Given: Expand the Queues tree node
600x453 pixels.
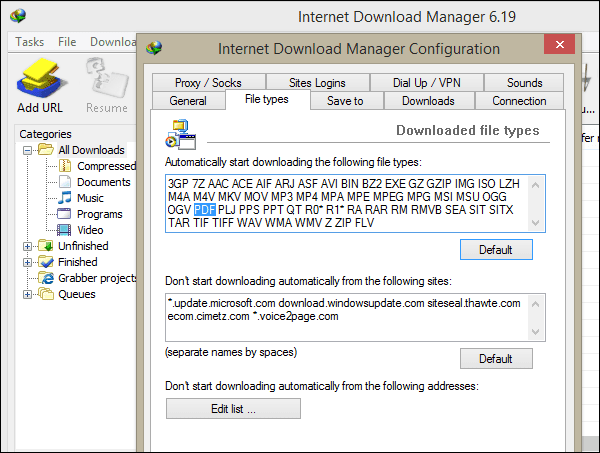Looking at the screenshot, I should 27,294.
